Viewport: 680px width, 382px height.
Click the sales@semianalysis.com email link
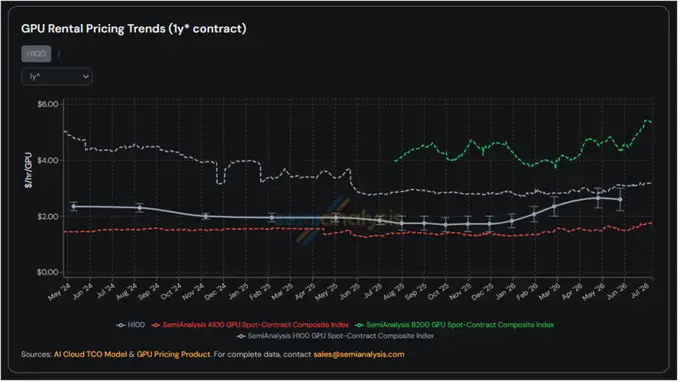pos(360,355)
